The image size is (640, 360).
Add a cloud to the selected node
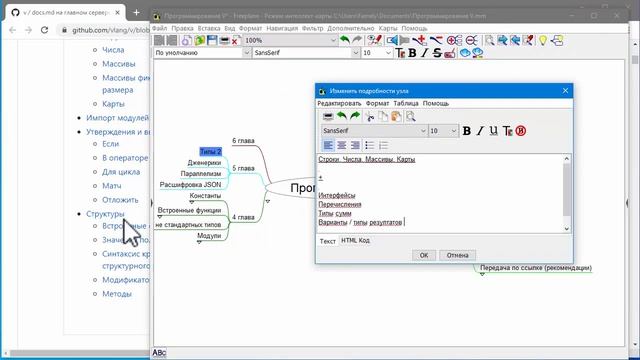(464, 53)
